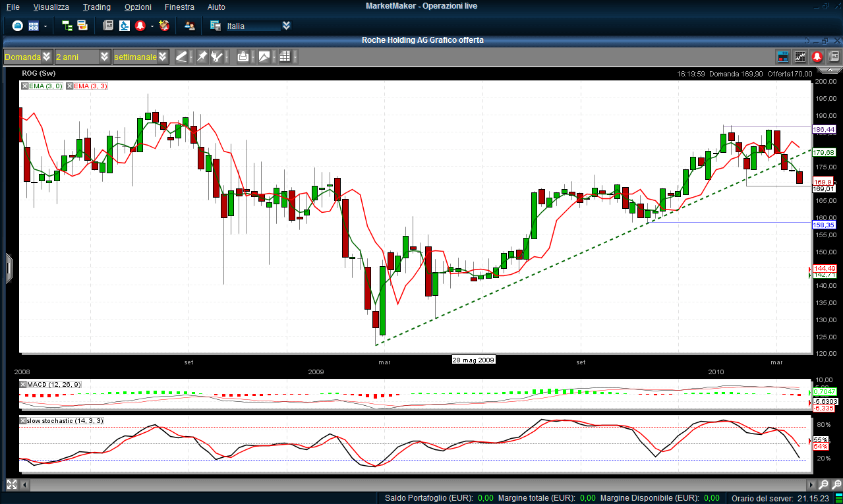The height and width of the screenshot is (504, 843).
Task: Click the microscope research icon
Action: click(124, 26)
